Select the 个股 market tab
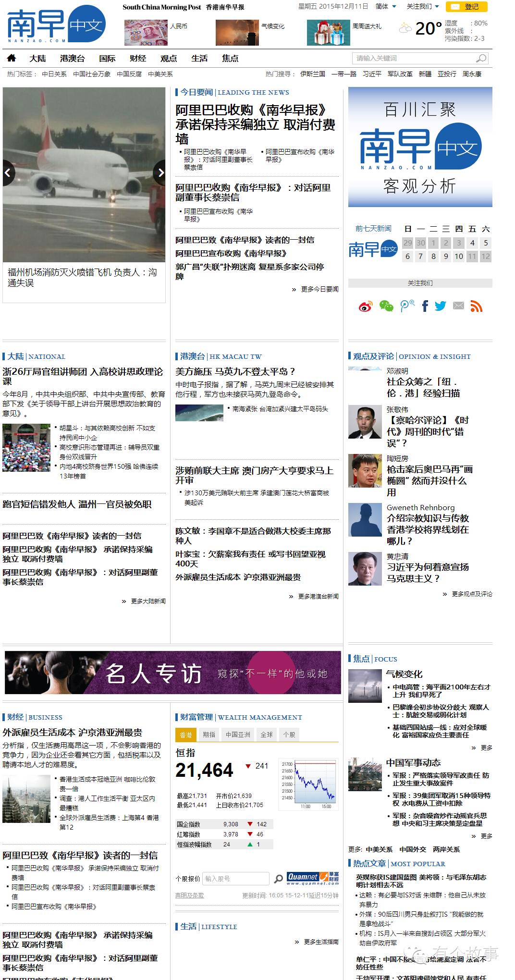The image size is (515, 980). [x=289, y=735]
